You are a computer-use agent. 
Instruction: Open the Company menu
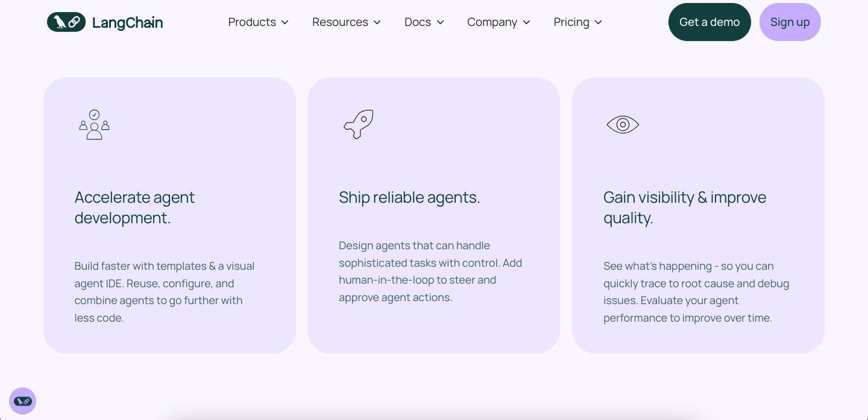coord(499,22)
